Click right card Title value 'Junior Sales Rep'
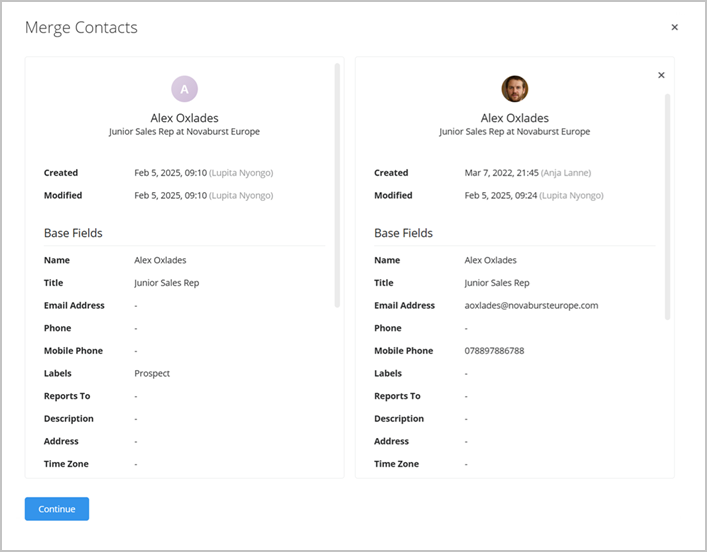The width and height of the screenshot is (707, 552). pos(497,283)
